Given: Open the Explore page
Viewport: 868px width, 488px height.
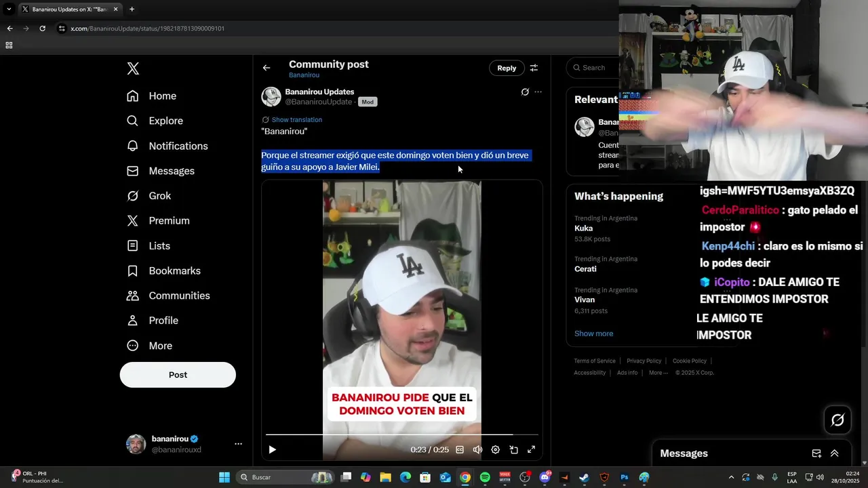Looking at the screenshot, I should point(155,121).
